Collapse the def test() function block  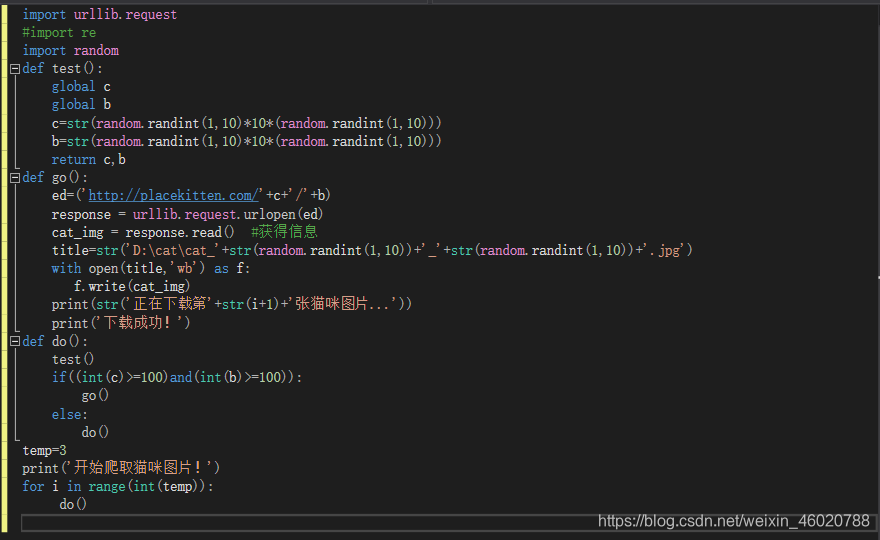(15, 69)
